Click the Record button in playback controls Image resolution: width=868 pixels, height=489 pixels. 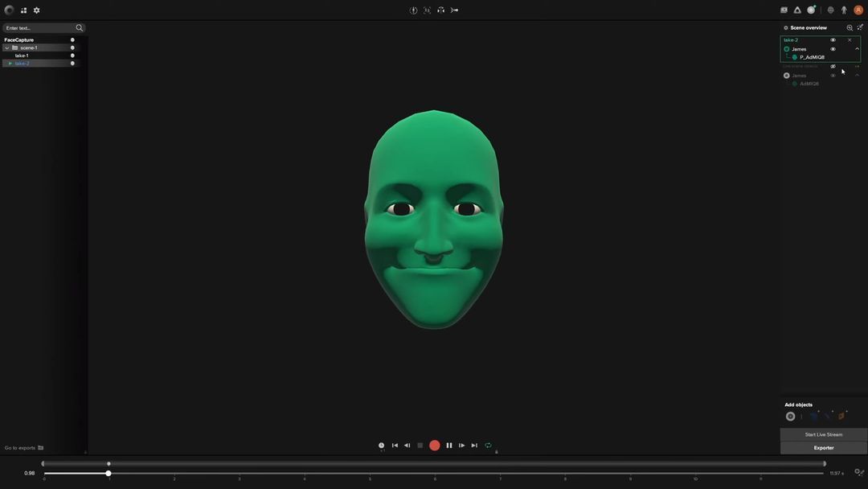click(435, 445)
